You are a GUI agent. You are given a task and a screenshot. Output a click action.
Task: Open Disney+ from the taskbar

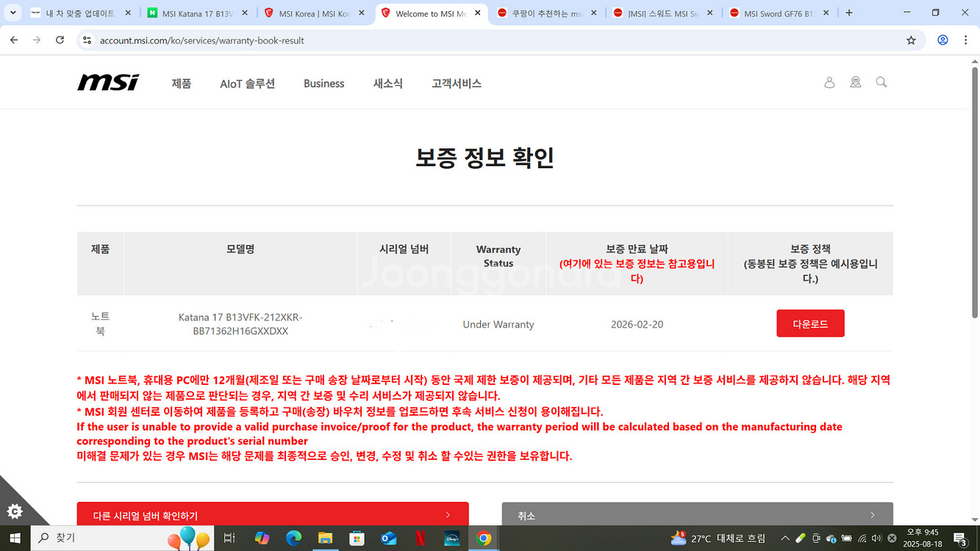tap(451, 539)
